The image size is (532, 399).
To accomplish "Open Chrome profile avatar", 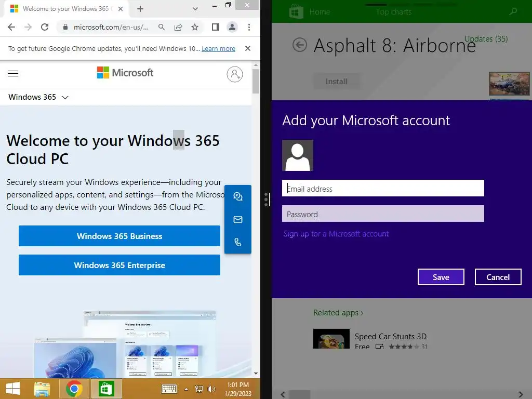I will (x=232, y=27).
